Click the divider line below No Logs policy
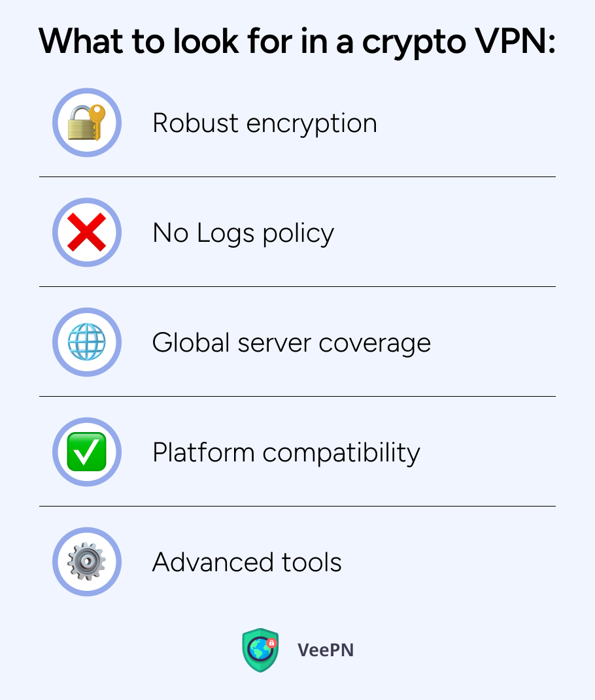This screenshot has height=700, width=595. tap(297, 287)
